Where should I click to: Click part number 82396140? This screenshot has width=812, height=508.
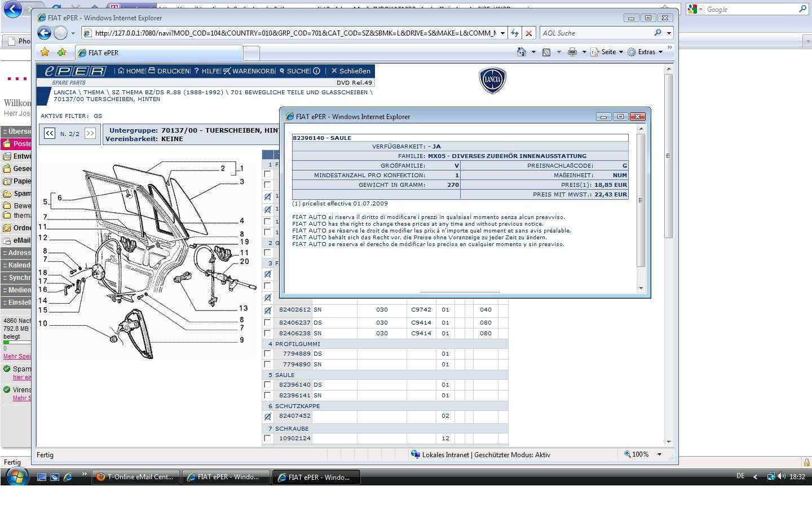[x=295, y=384]
